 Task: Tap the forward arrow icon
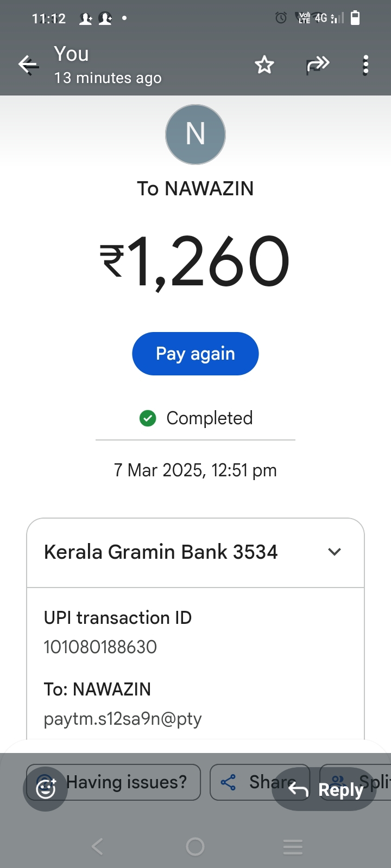pyautogui.click(x=318, y=65)
